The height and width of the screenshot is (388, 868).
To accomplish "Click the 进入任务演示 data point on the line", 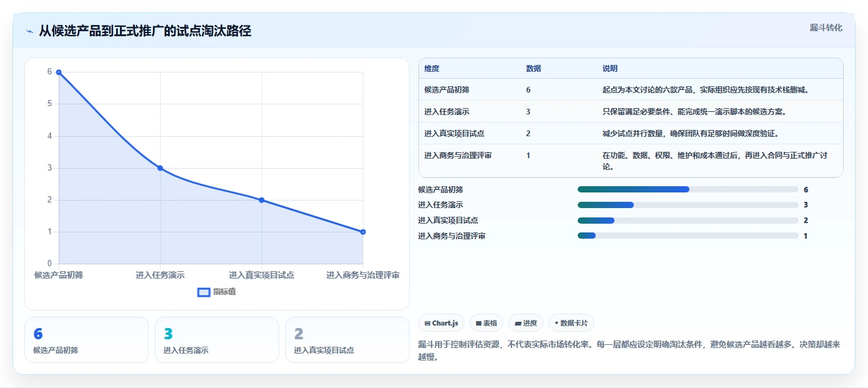I will click(x=160, y=168).
